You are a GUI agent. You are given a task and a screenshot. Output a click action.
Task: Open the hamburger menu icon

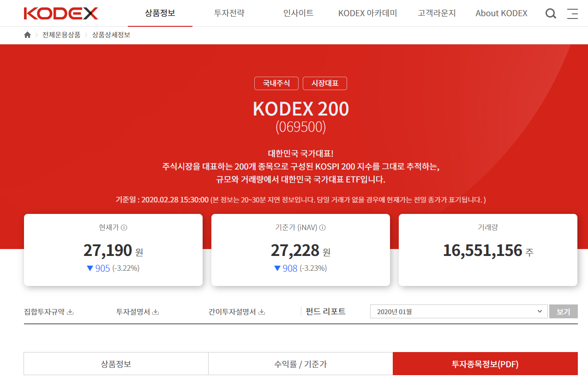572,13
